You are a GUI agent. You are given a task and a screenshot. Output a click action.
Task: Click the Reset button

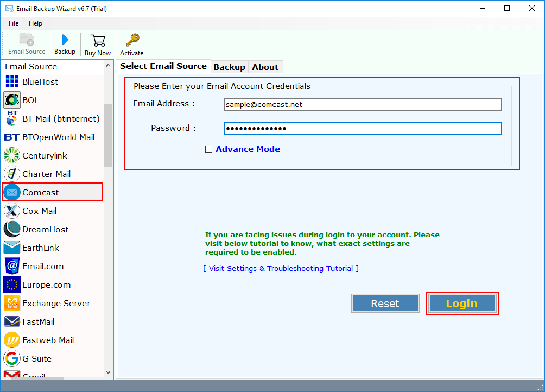click(385, 304)
